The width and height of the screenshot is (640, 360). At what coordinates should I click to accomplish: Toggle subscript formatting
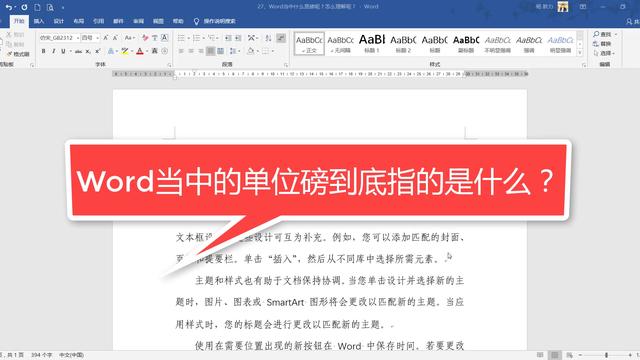tap(88, 51)
